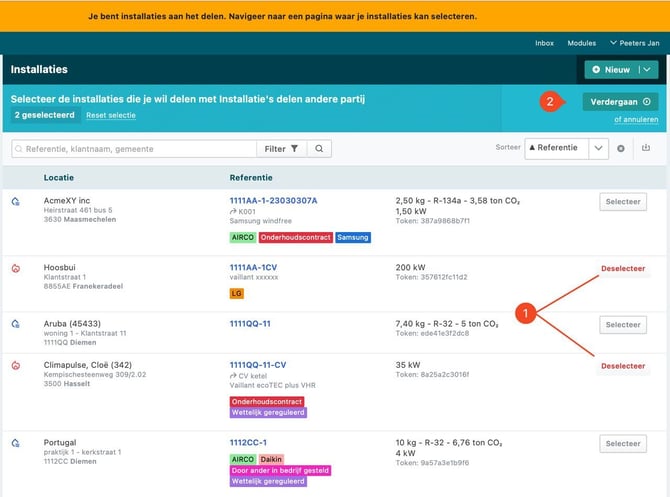Viewport: 670px width, 497px height.
Task: Click location name 'Hoosbui'
Action: (x=59, y=267)
